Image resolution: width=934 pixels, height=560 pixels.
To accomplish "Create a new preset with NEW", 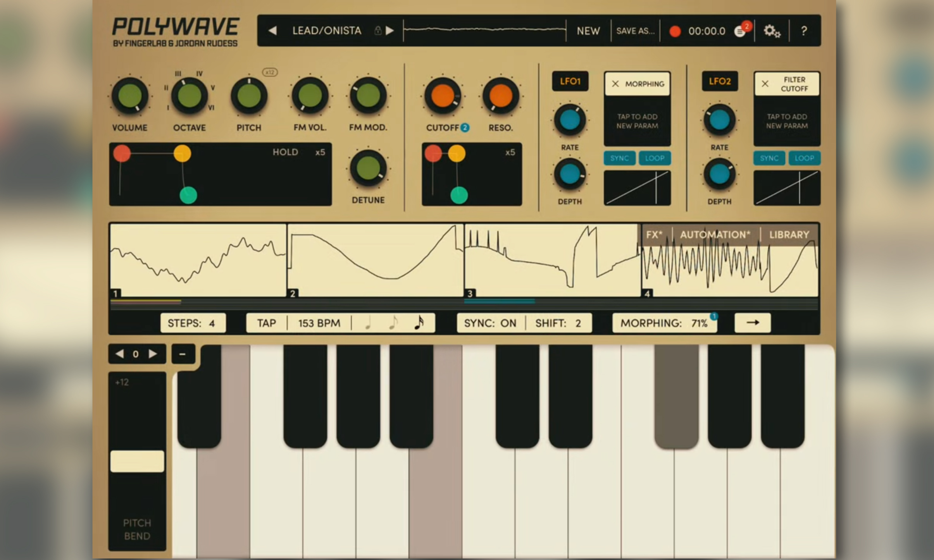I will click(x=588, y=31).
